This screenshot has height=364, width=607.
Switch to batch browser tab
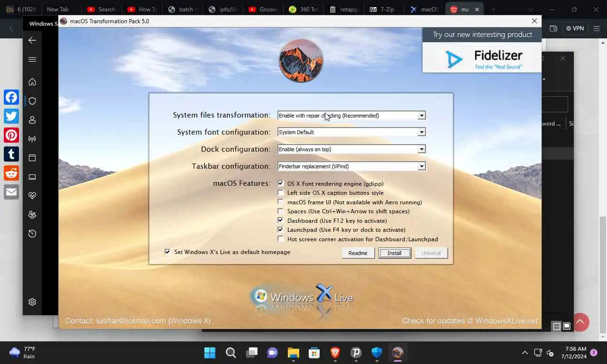(x=183, y=9)
